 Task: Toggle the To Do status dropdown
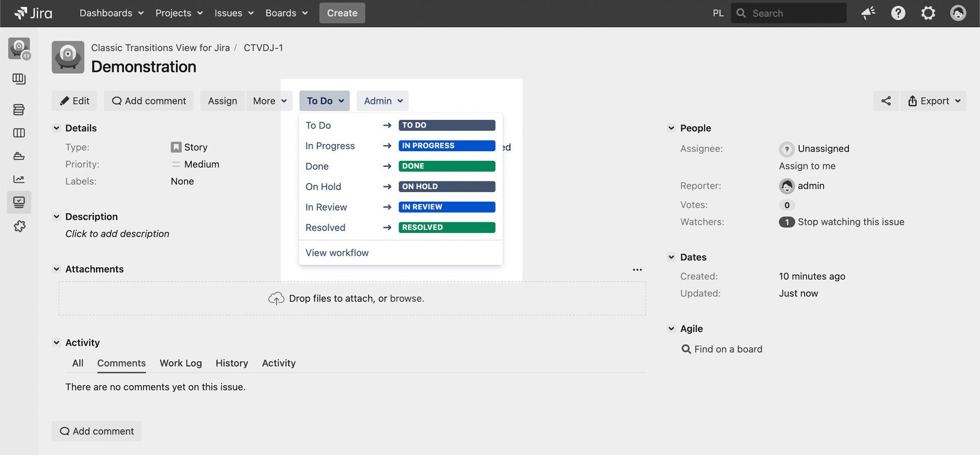tap(324, 101)
